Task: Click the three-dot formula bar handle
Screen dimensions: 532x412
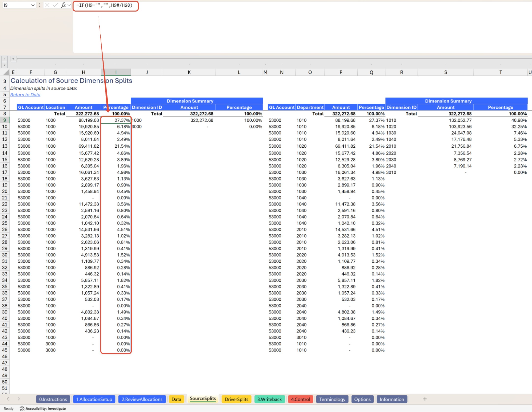Action: [x=40, y=5]
